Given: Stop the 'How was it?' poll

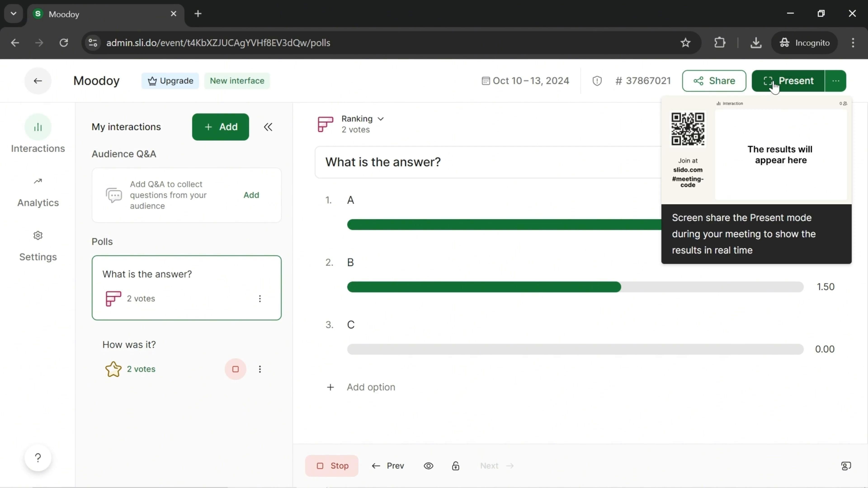Looking at the screenshot, I should point(235,369).
